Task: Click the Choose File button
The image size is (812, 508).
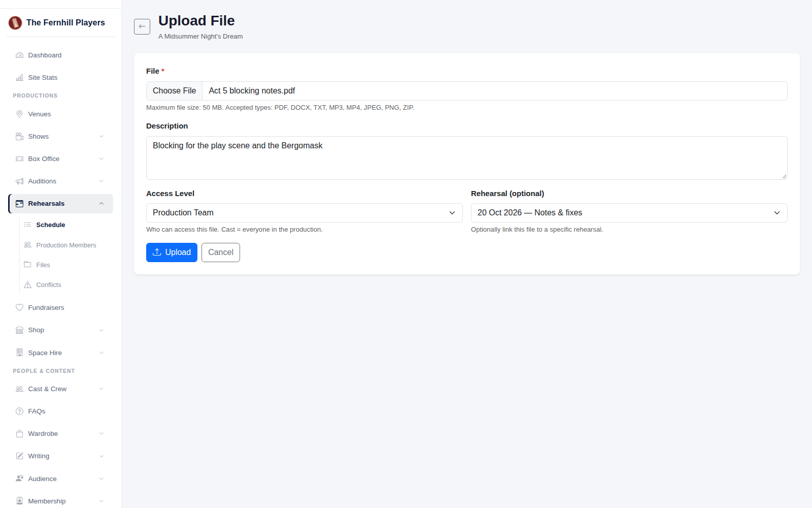Action: [x=175, y=91]
